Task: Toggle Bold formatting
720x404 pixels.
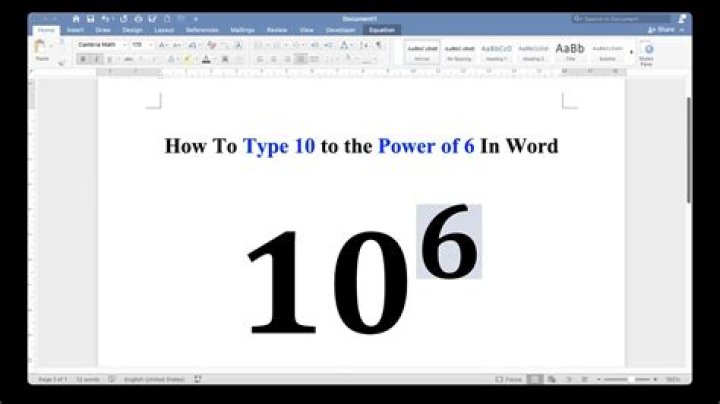Action: point(83,59)
